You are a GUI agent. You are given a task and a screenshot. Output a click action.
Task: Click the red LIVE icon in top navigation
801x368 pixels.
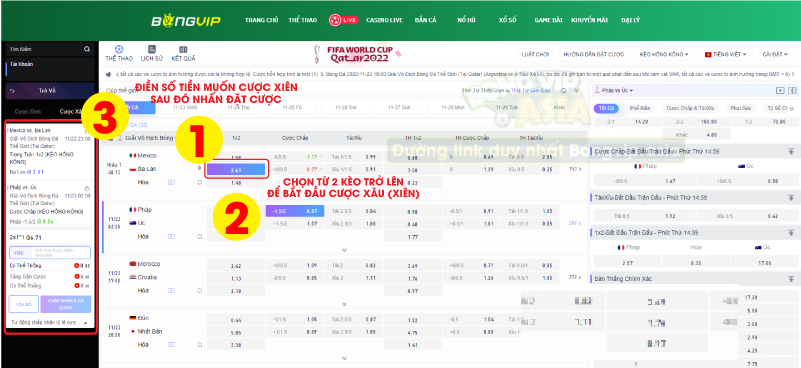tap(343, 20)
